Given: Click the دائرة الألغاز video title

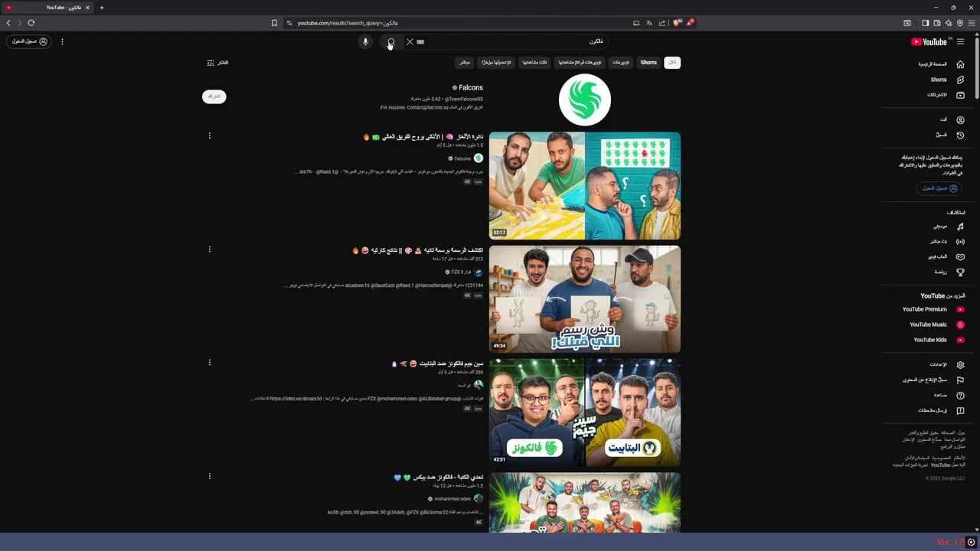Looking at the screenshot, I should click(423, 137).
